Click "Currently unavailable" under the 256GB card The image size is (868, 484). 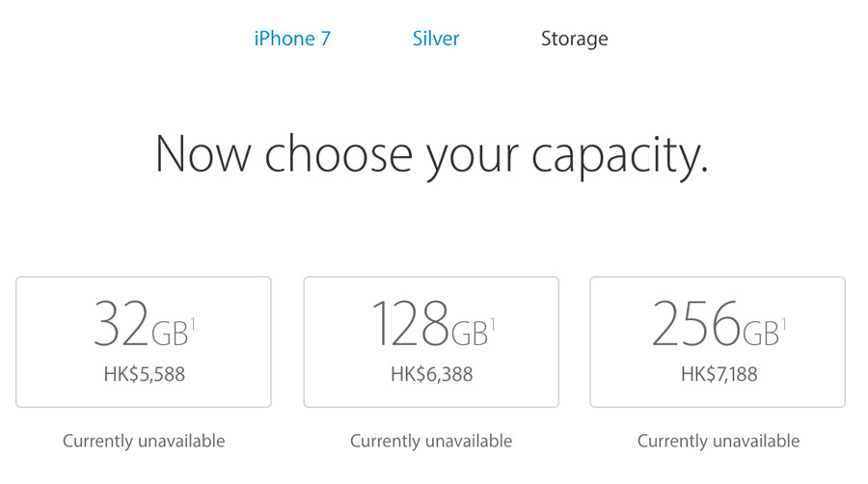point(719,442)
